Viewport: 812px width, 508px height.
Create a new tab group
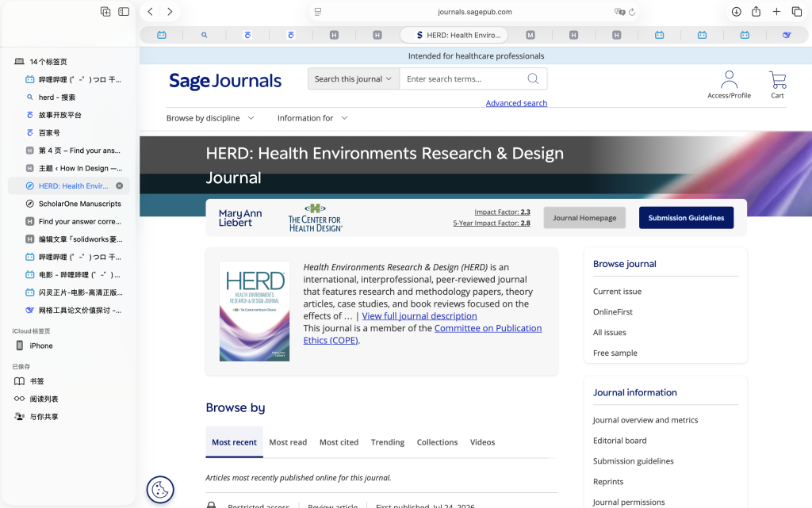[105, 11]
